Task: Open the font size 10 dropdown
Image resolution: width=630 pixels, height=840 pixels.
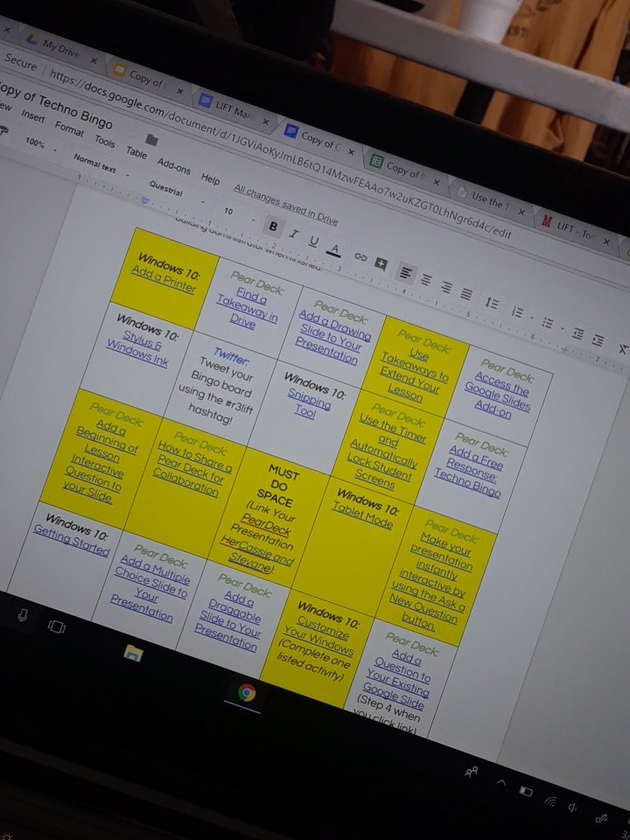Action: click(x=238, y=213)
